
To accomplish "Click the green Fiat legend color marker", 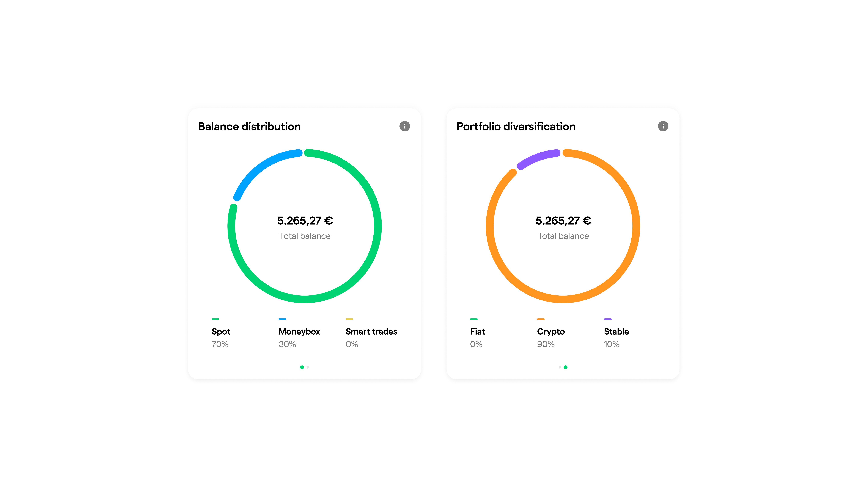I will tap(474, 319).
